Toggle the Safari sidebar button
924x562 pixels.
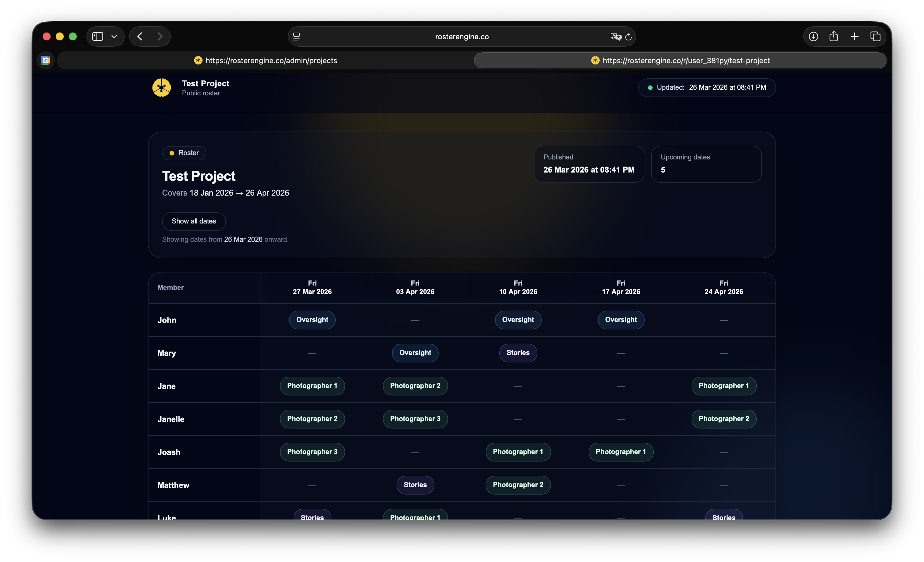[x=98, y=36]
